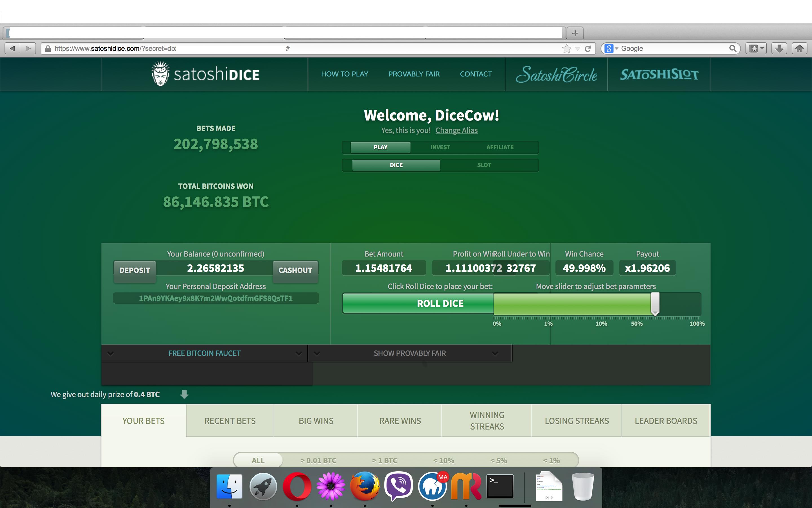Open Terminal in the dock
The width and height of the screenshot is (812, 508).
(500, 487)
